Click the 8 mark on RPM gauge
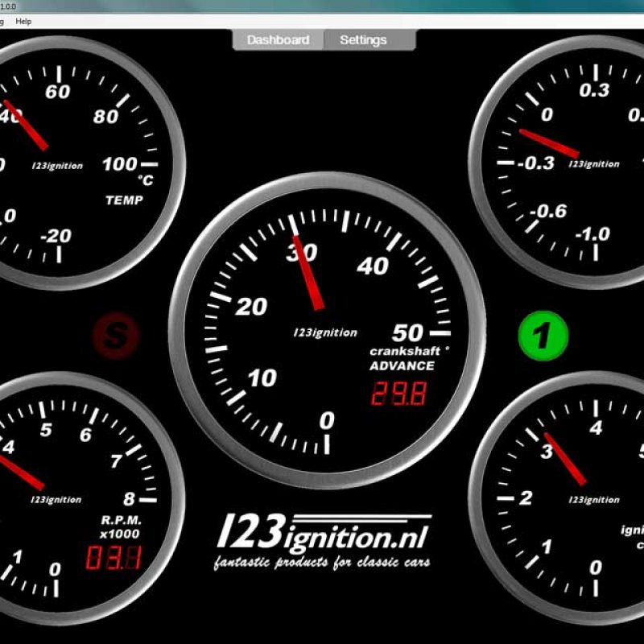 tap(128, 498)
